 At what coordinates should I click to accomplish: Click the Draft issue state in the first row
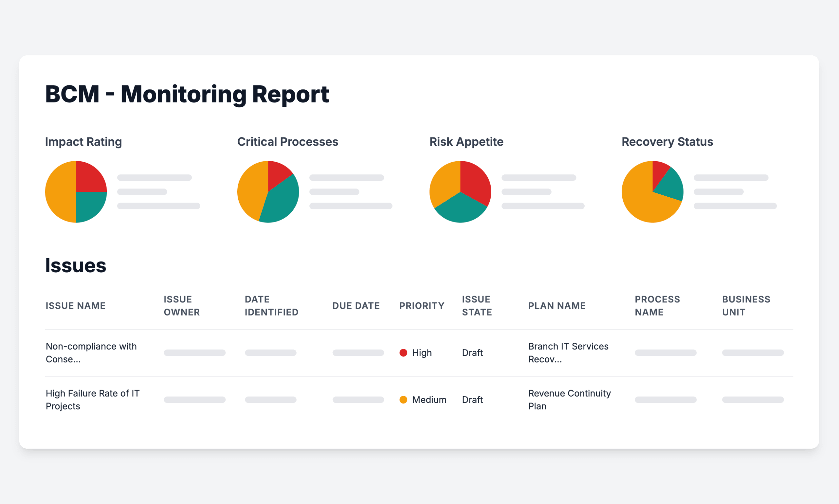472,353
